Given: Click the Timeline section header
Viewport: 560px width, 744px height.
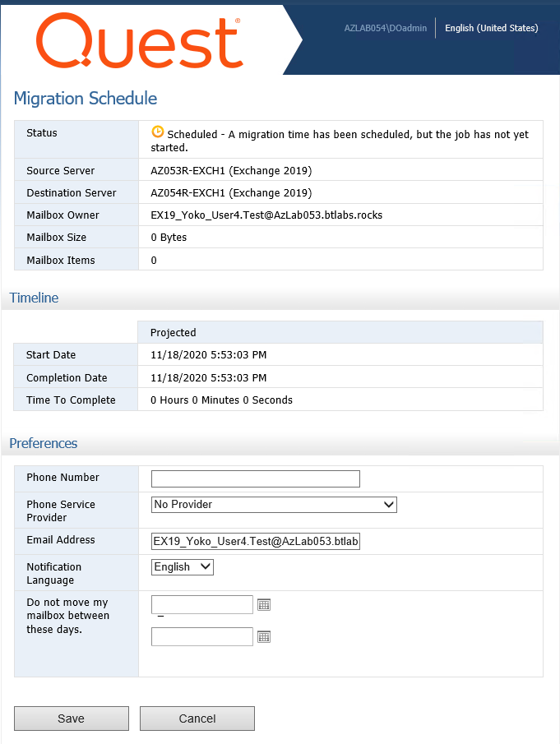Looking at the screenshot, I should pos(35,298).
